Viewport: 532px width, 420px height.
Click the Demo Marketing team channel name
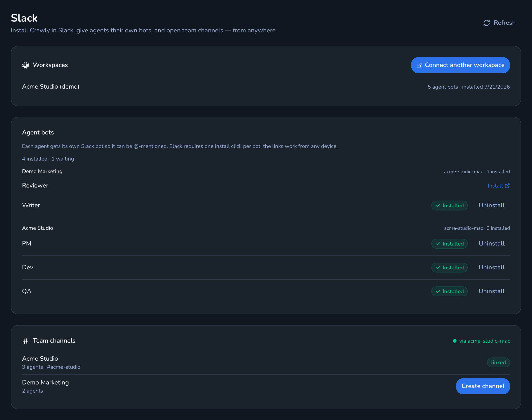[45, 383]
